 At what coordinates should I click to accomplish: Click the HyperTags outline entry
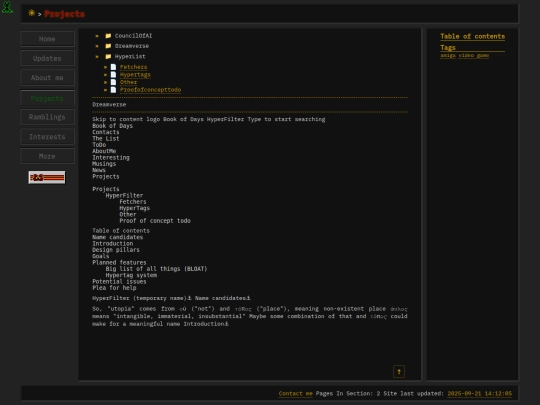135,208
